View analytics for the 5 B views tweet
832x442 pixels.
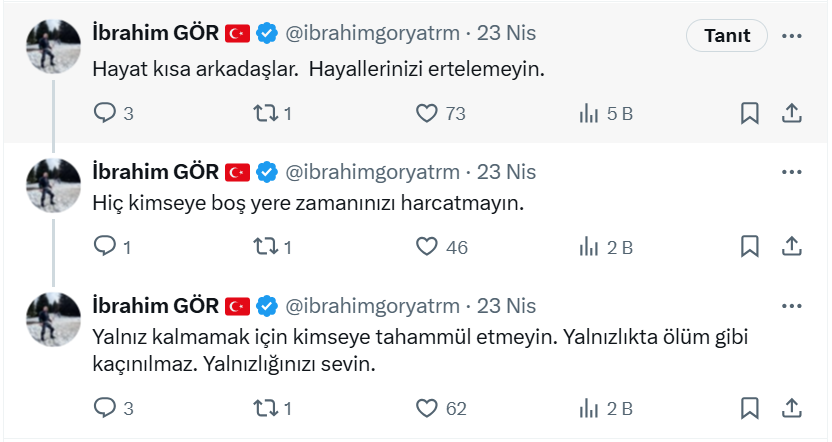[590, 113]
